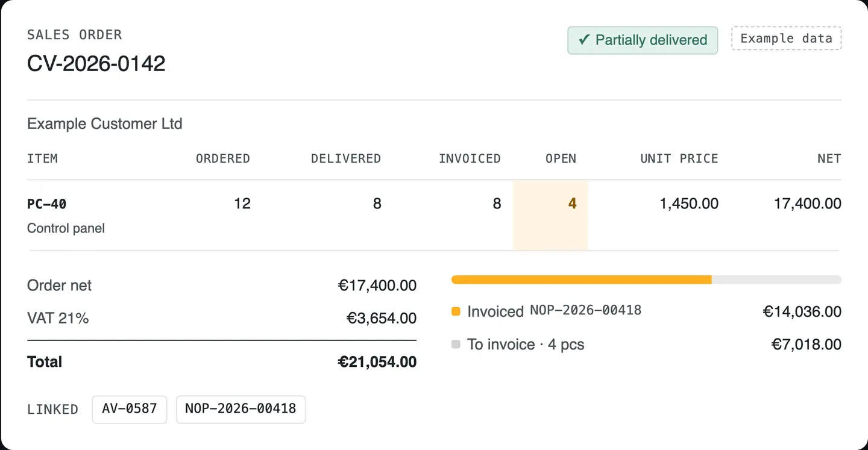Select the Example data tag
Screen dimensions: 868x450
[786, 39]
